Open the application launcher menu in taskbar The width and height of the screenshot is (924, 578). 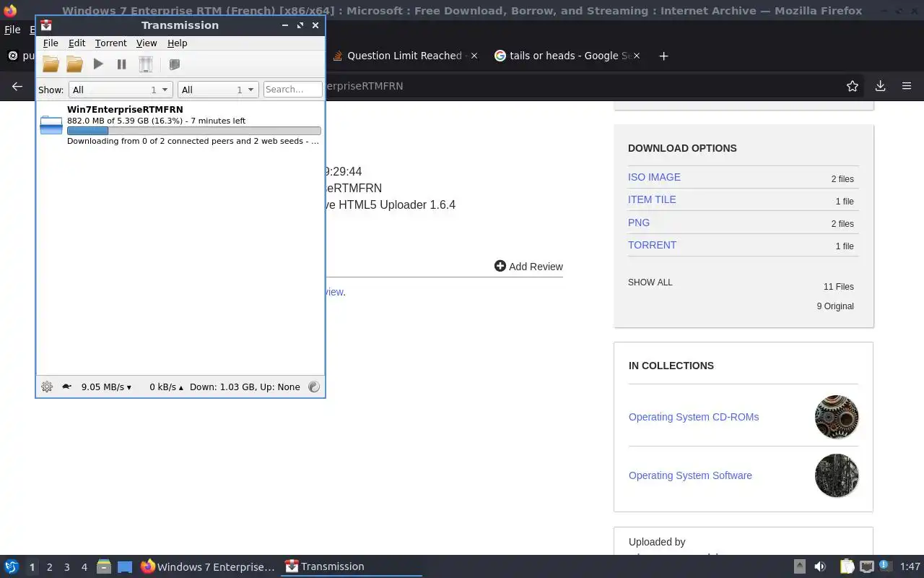(12, 566)
